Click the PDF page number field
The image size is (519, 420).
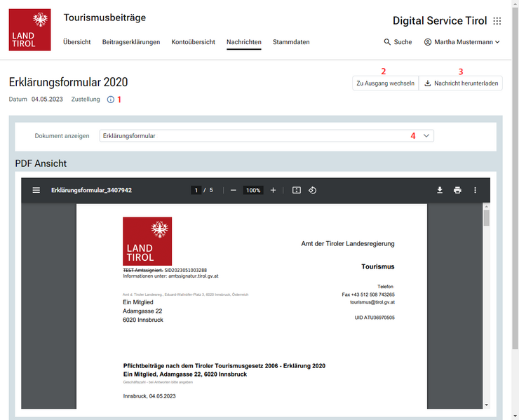(x=197, y=190)
